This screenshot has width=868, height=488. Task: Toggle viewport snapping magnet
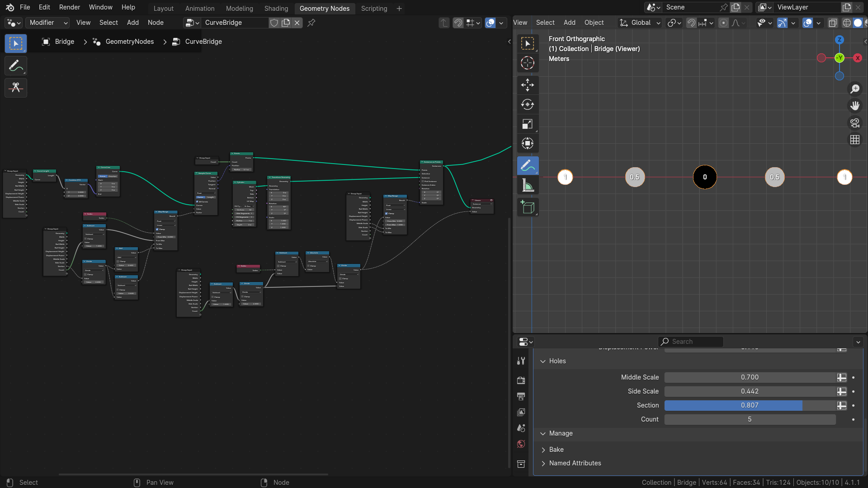coord(691,23)
